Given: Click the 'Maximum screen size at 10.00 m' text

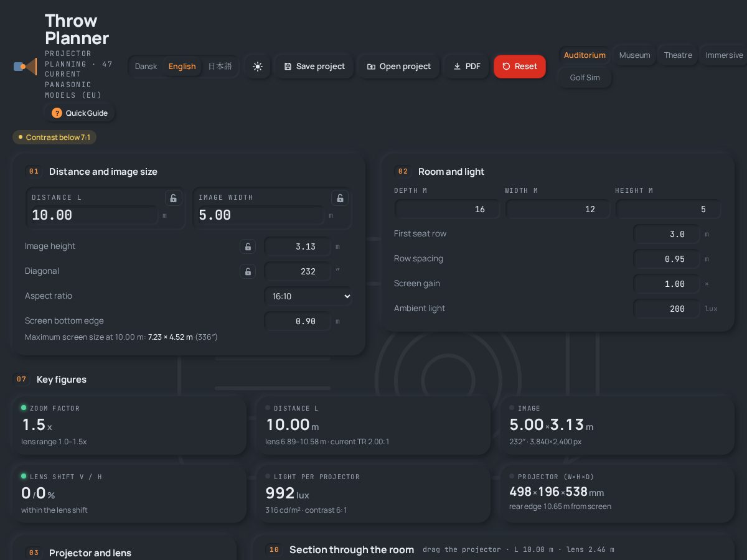Looking at the screenshot, I should pos(121,337).
